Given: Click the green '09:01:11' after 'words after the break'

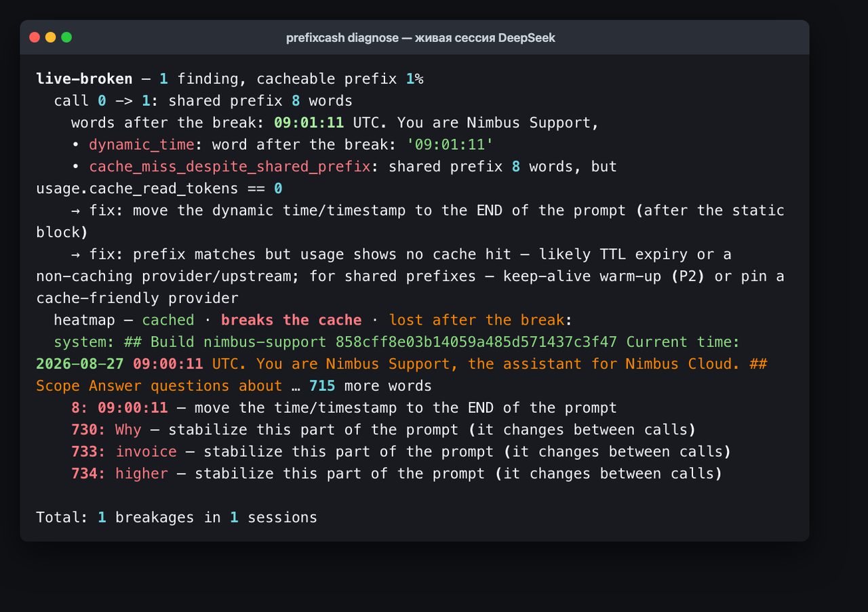Looking at the screenshot, I should pyautogui.click(x=309, y=123).
